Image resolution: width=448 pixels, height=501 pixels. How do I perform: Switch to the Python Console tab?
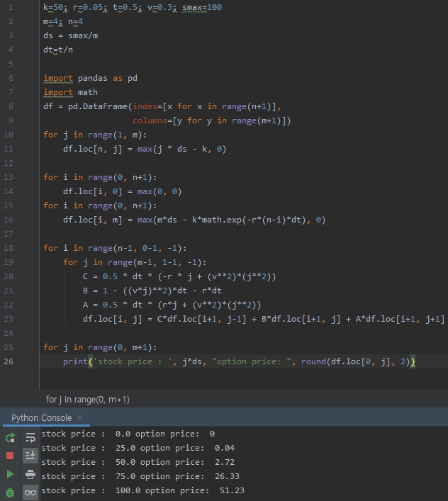(41, 417)
